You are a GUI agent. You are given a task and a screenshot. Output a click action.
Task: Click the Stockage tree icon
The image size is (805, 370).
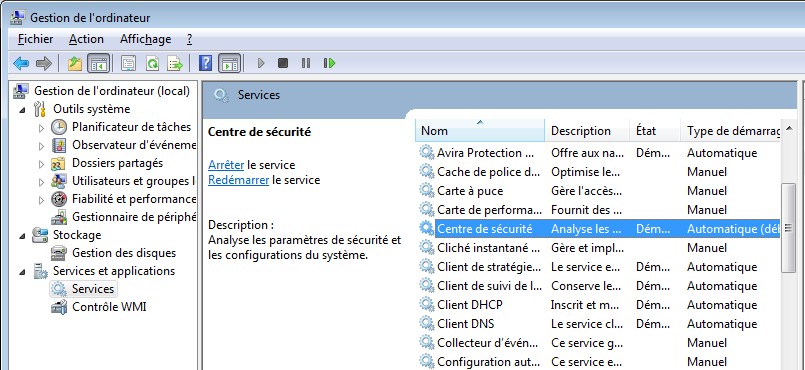tap(40, 235)
